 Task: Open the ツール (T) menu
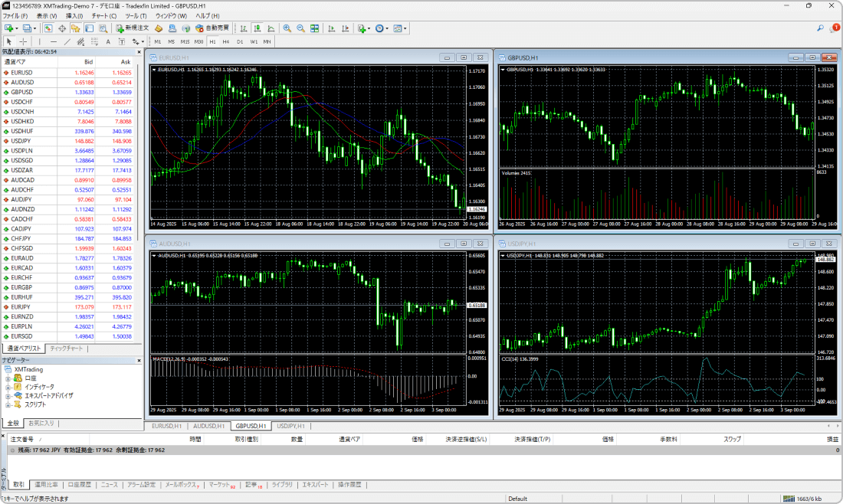[x=136, y=16]
